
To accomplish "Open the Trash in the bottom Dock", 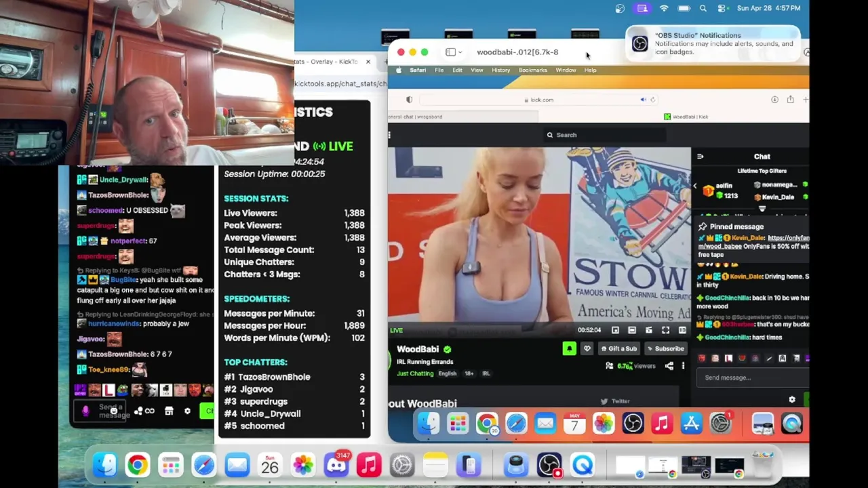I will [x=763, y=465].
